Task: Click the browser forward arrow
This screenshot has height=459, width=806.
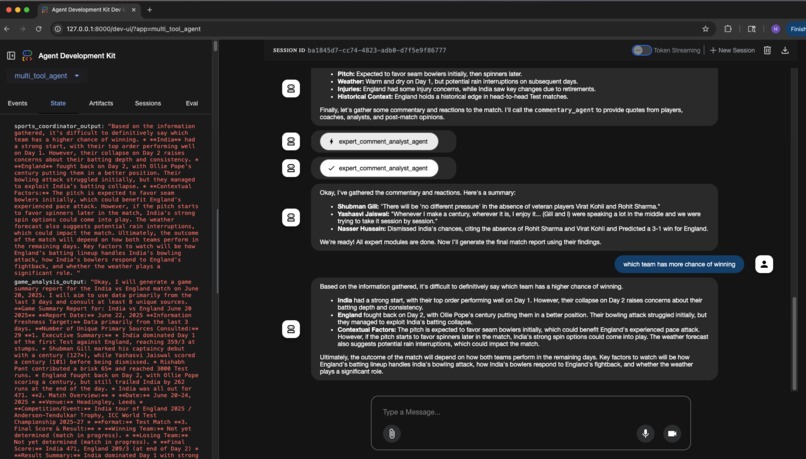Action: click(23, 29)
